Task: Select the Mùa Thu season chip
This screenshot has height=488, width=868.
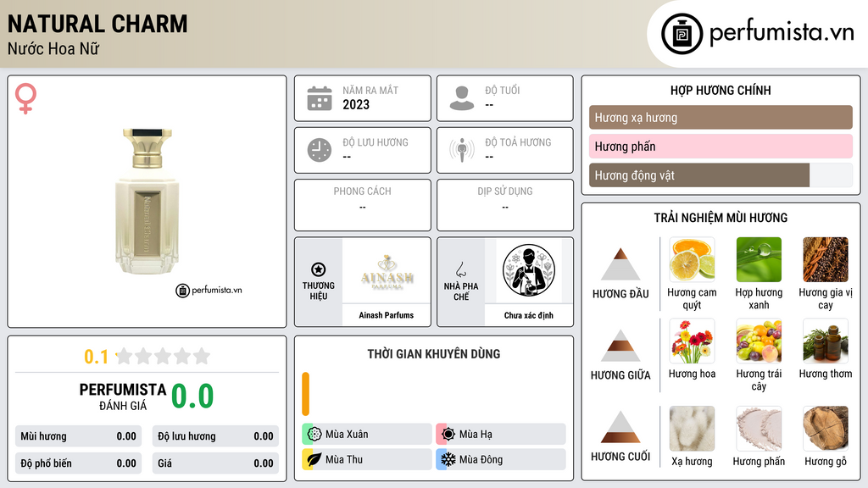Action: [367, 459]
